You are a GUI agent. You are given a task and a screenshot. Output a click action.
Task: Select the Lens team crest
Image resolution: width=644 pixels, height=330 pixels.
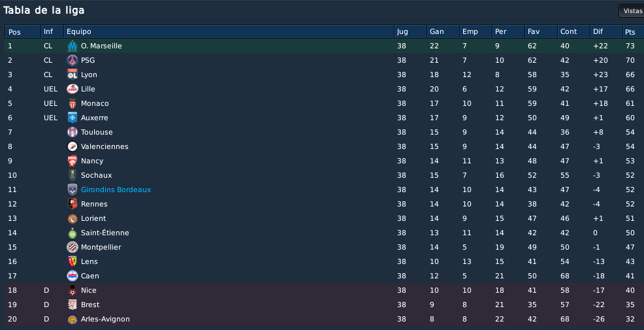coord(72,262)
